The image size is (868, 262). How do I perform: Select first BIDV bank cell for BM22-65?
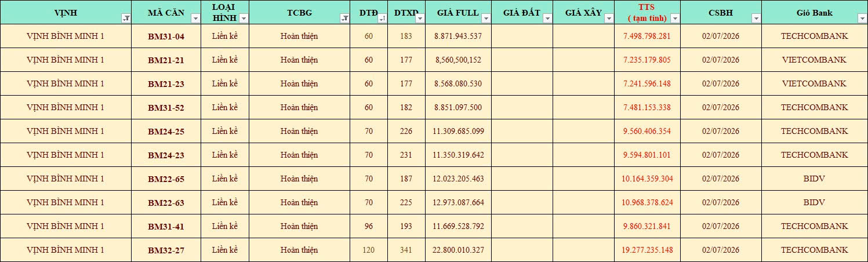click(814, 179)
